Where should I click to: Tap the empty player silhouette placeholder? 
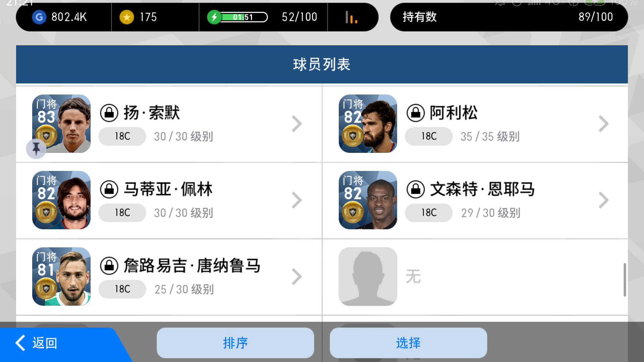pyautogui.click(x=368, y=277)
